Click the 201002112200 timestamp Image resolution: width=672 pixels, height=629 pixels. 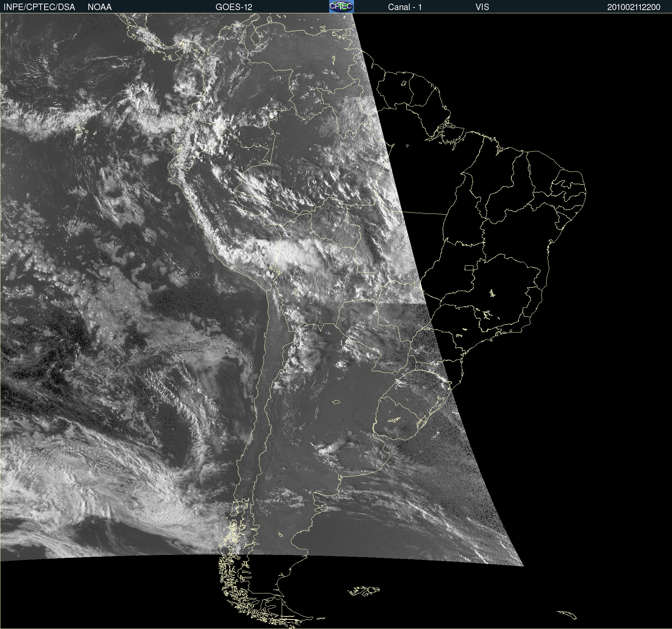pyautogui.click(x=634, y=7)
